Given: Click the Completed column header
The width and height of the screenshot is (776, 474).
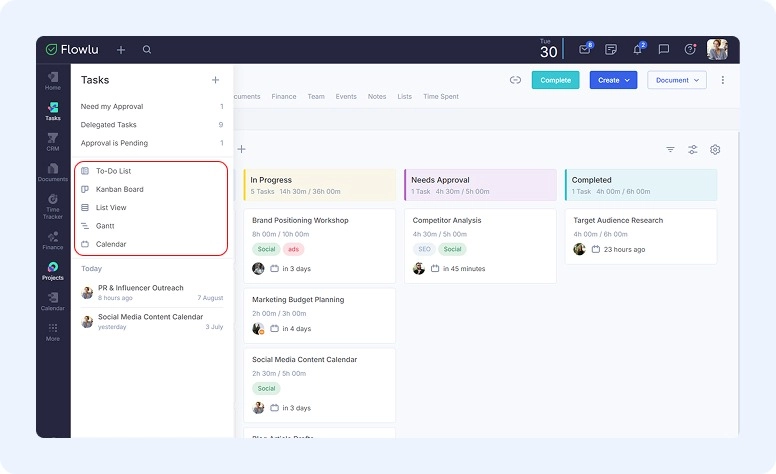Looking at the screenshot, I should tap(641, 185).
